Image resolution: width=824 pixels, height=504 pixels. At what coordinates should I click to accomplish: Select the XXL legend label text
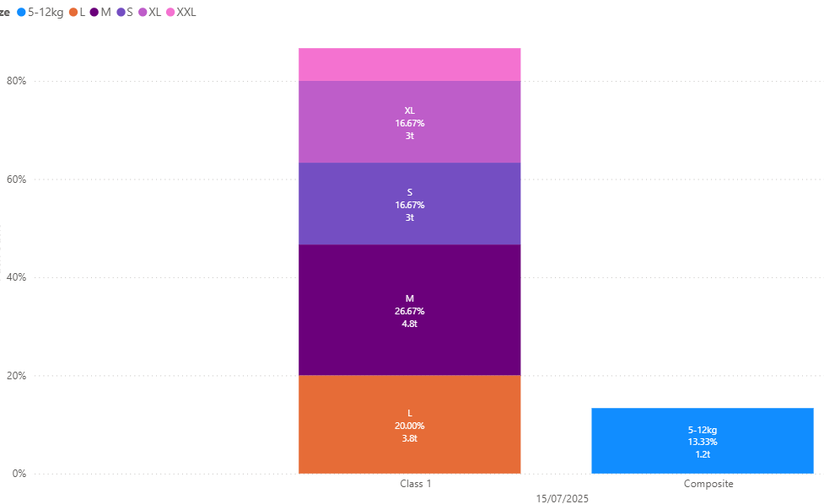pos(186,12)
